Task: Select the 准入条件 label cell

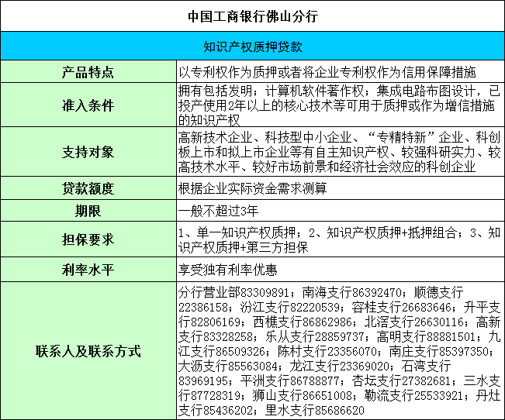Action: [x=88, y=105]
